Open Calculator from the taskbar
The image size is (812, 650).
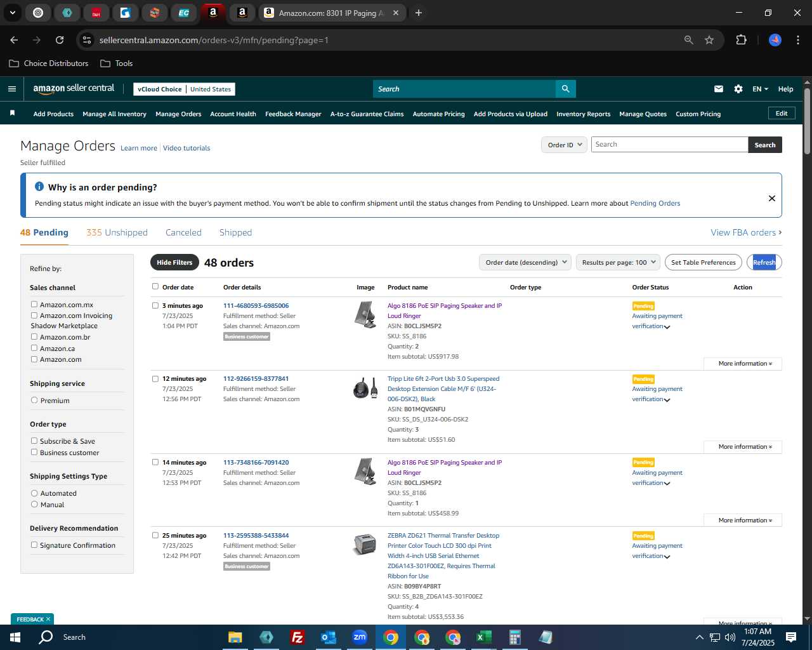click(514, 637)
